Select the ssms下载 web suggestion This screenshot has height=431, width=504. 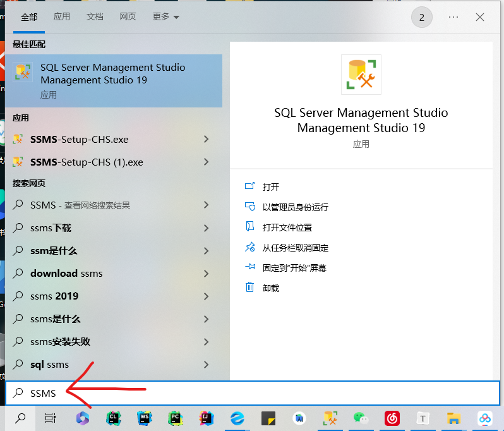[x=114, y=228]
